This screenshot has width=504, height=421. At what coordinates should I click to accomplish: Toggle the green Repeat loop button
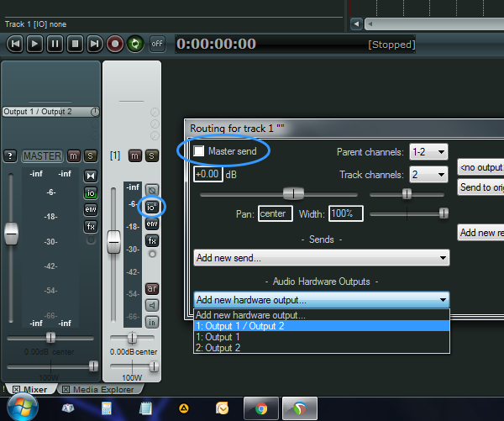134,44
